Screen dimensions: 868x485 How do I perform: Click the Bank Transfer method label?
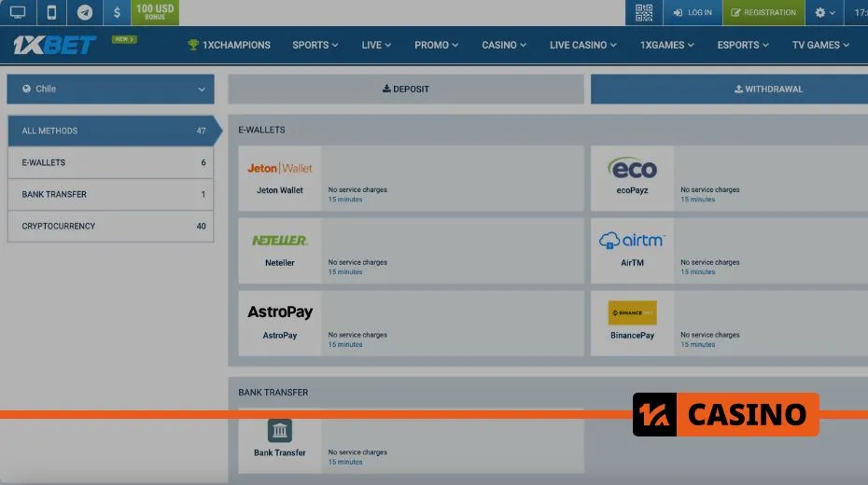(280, 452)
